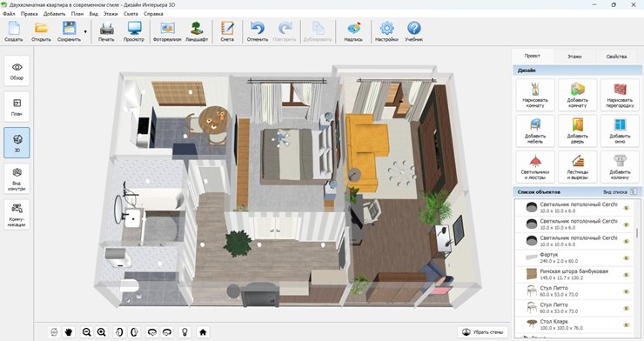
Task: Toggle lighting with the light bulb icon
Action: click(184, 332)
